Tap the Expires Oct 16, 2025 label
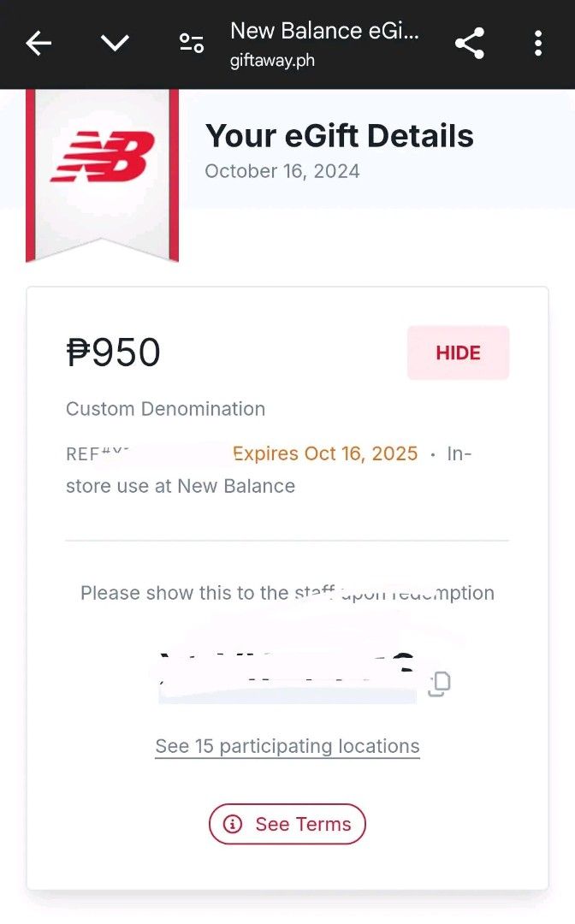 [x=325, y=453]
